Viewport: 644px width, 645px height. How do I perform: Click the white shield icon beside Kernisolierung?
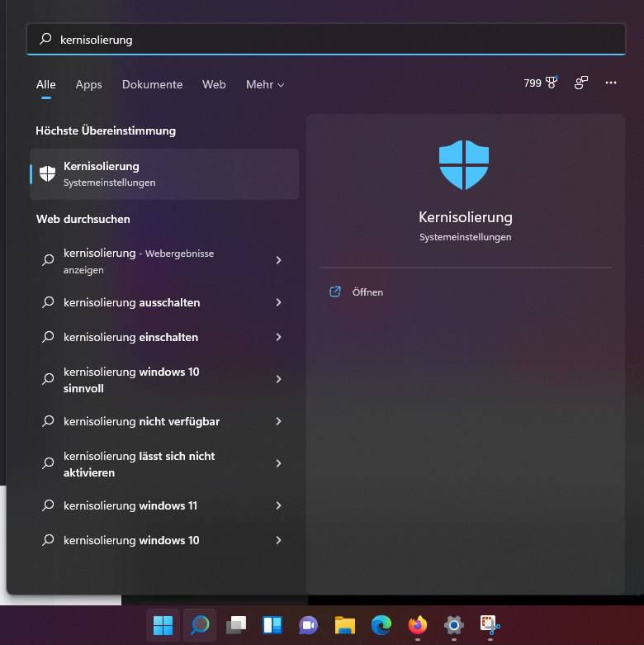(x=47, y=173)
